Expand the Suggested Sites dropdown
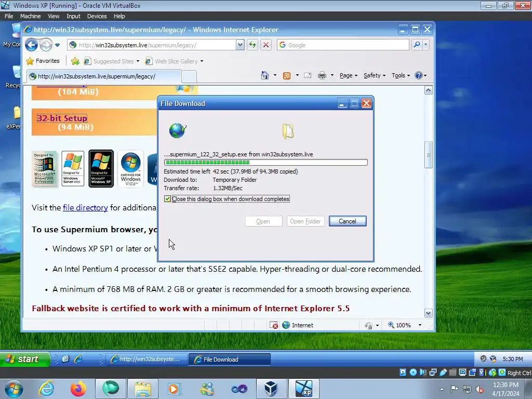The image size is (532, 399). point(138,61)
